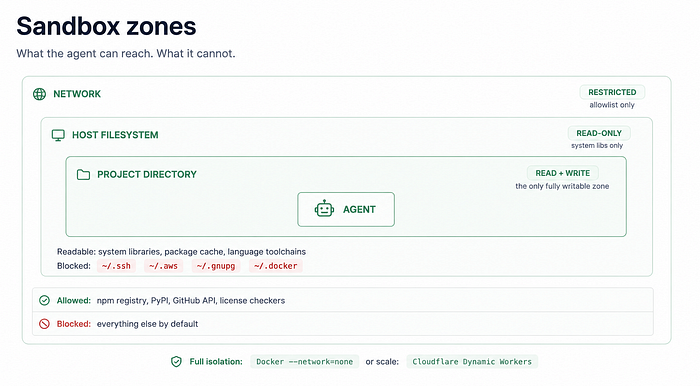Click the RESTRICTED badge
The image size is (700, 386).
click(612, 92)
